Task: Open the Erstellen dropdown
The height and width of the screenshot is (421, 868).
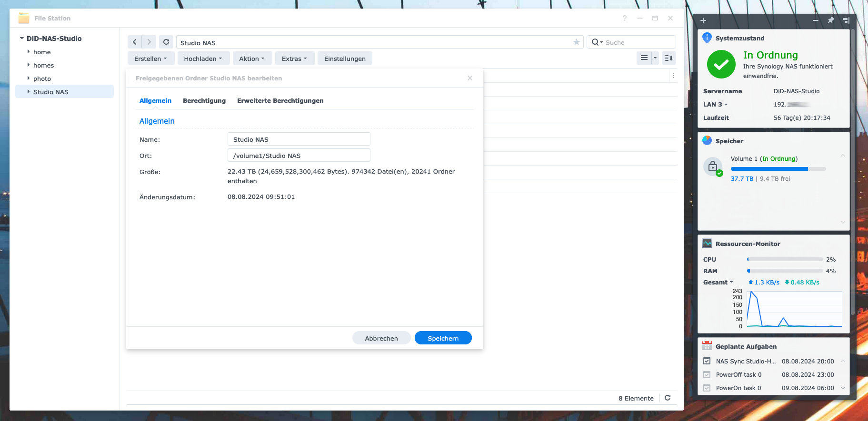Action: pos(150,59)
